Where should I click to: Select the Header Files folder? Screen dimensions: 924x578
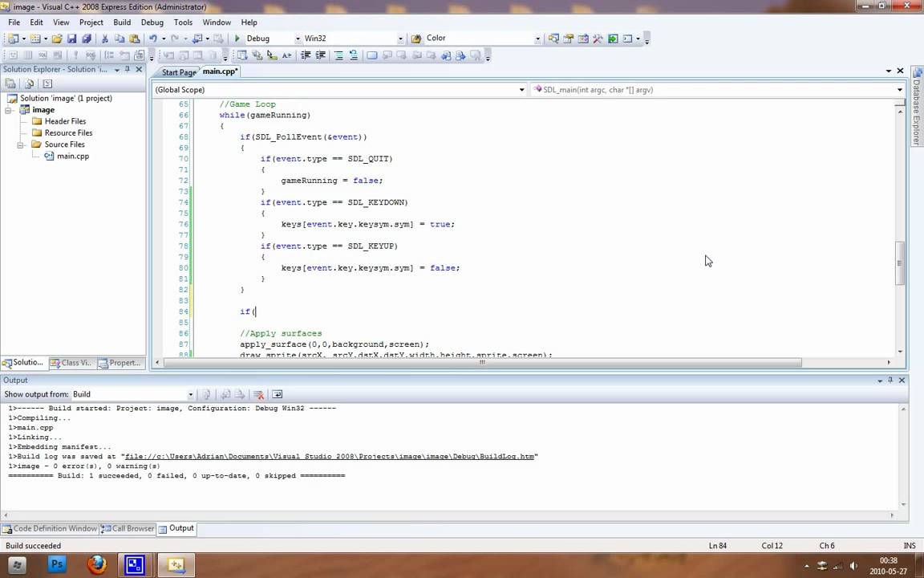coord(65,121)
